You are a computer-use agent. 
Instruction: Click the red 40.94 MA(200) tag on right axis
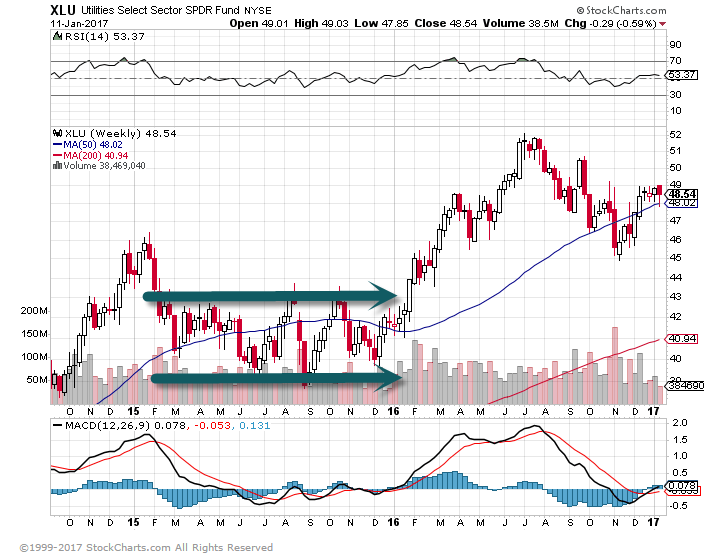tap(682, 339)
